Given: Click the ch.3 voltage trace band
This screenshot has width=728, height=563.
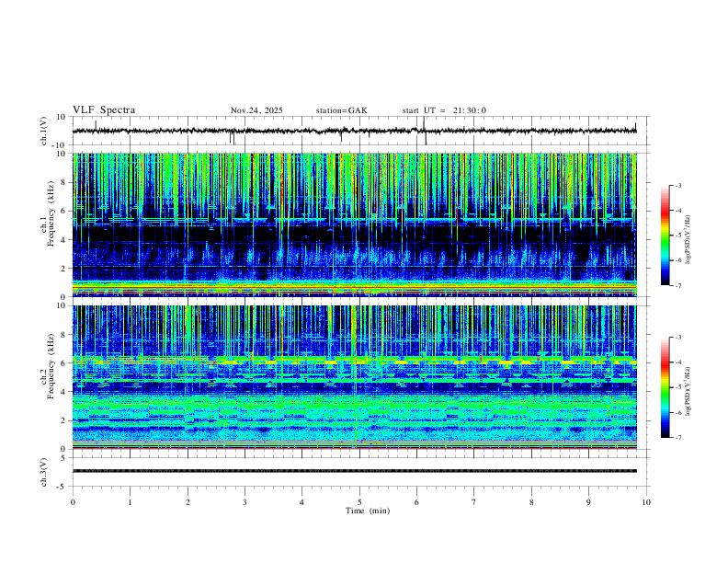Looking at the screenshot, I should [x=354, y=471].
